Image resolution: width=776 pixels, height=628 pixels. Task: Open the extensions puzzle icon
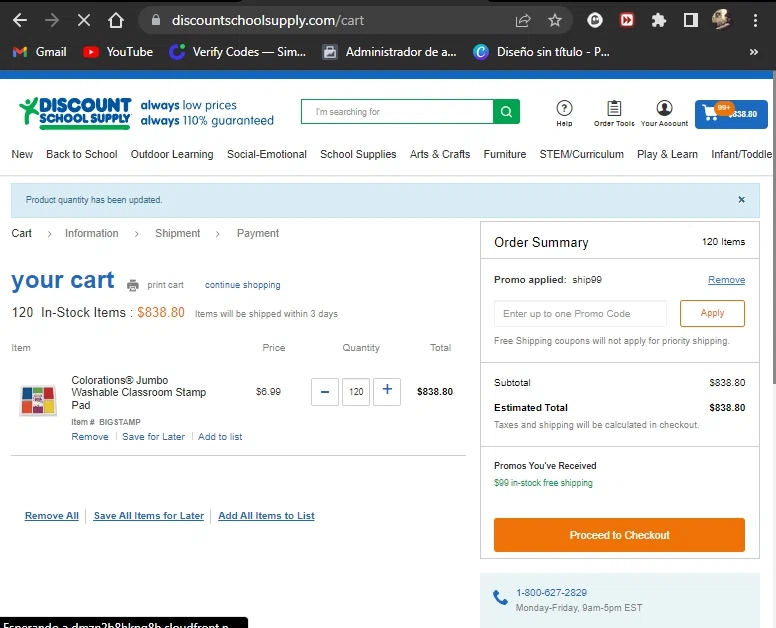click(658, 20)
